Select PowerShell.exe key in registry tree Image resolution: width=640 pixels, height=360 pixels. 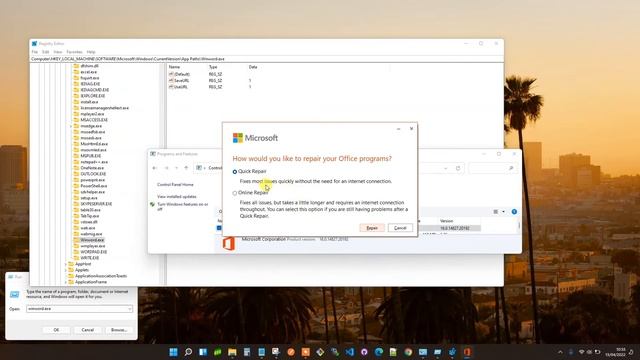pos(93,186)
